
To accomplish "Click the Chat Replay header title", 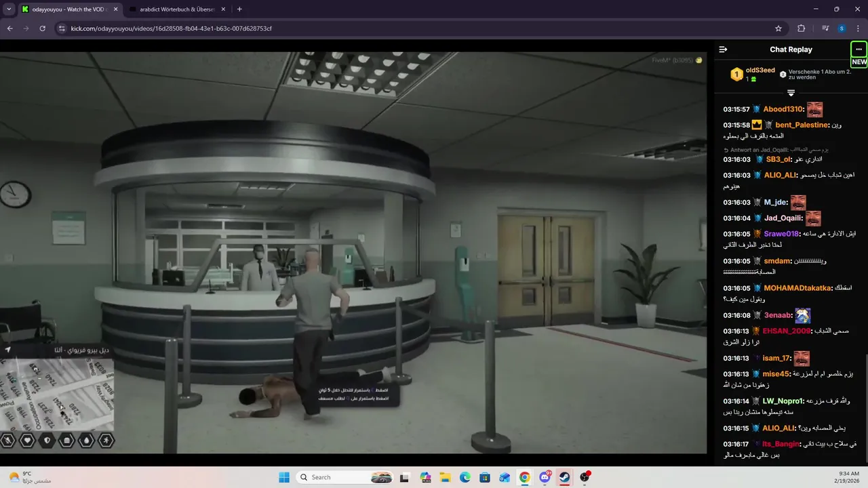I will (791, 49).
